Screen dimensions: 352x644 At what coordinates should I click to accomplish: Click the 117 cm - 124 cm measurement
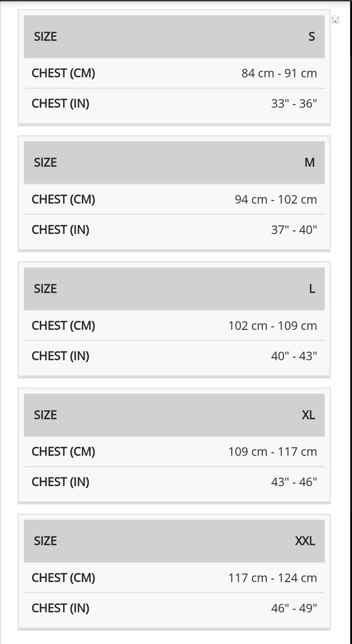pos(273,578)
